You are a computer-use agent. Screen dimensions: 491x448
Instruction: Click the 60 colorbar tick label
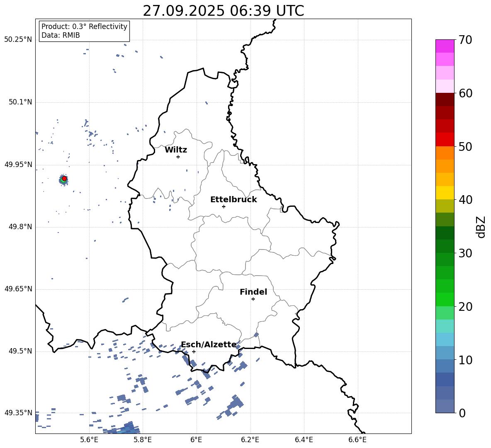(465, 93)
